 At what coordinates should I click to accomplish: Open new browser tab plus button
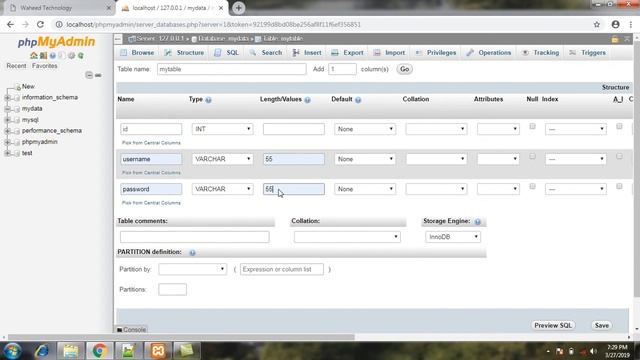[238, 8]
